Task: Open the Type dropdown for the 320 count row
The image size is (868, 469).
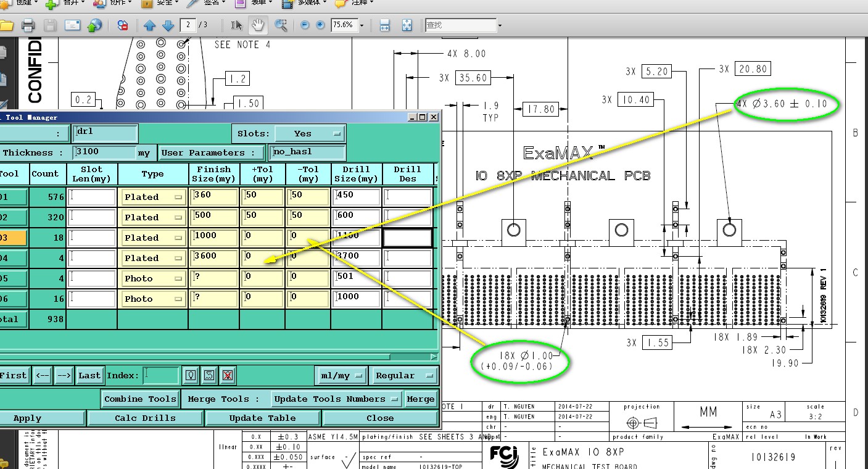Action: (x=153, y=217)
